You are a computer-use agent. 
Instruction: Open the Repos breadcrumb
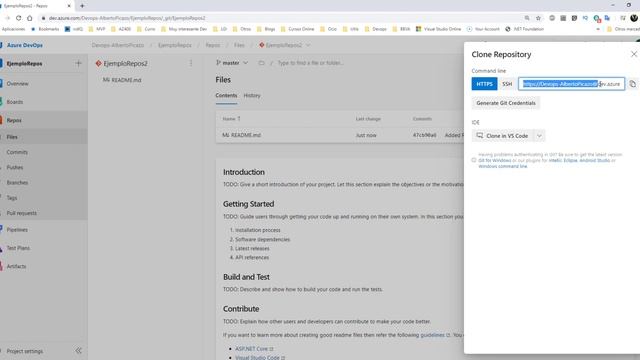pos(213,45)
